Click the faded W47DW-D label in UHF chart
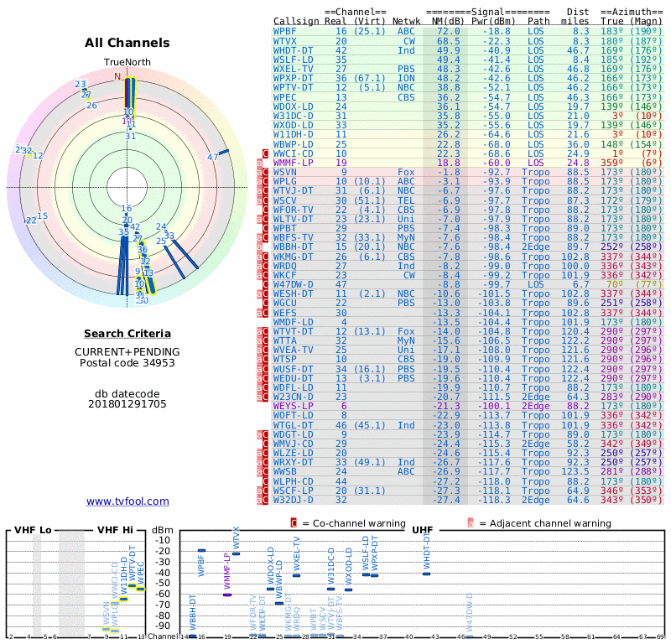The image size is (671, 644). coord(470,613)
